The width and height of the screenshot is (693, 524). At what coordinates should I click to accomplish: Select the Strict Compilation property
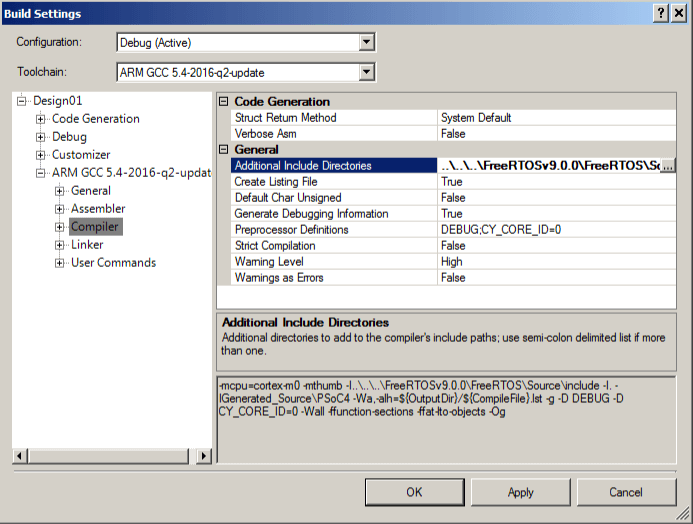[334, 246]
